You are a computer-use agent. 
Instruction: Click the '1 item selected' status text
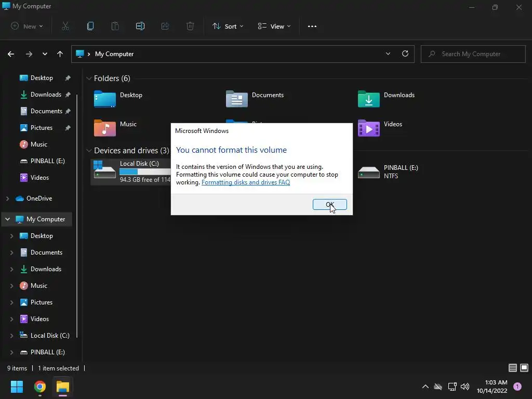pyautogui.click(x=58, y=368)
